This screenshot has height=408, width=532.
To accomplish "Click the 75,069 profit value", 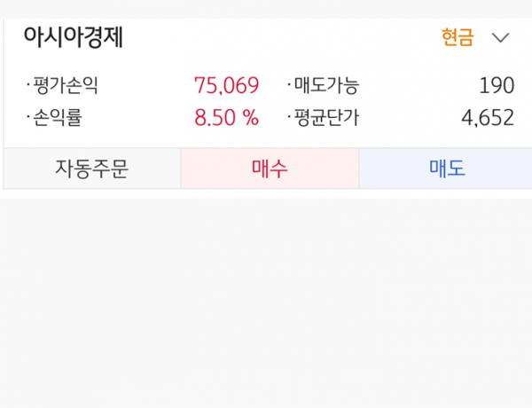I will 226,86.
